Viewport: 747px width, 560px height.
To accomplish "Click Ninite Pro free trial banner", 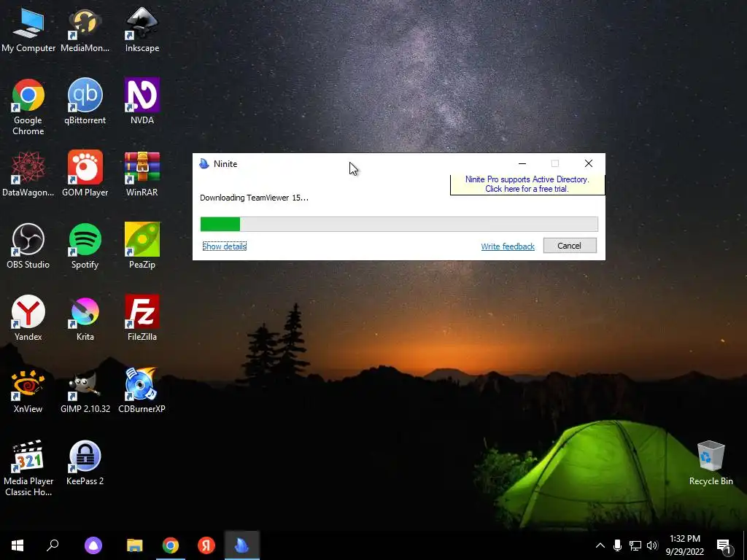I will point(527,184).
